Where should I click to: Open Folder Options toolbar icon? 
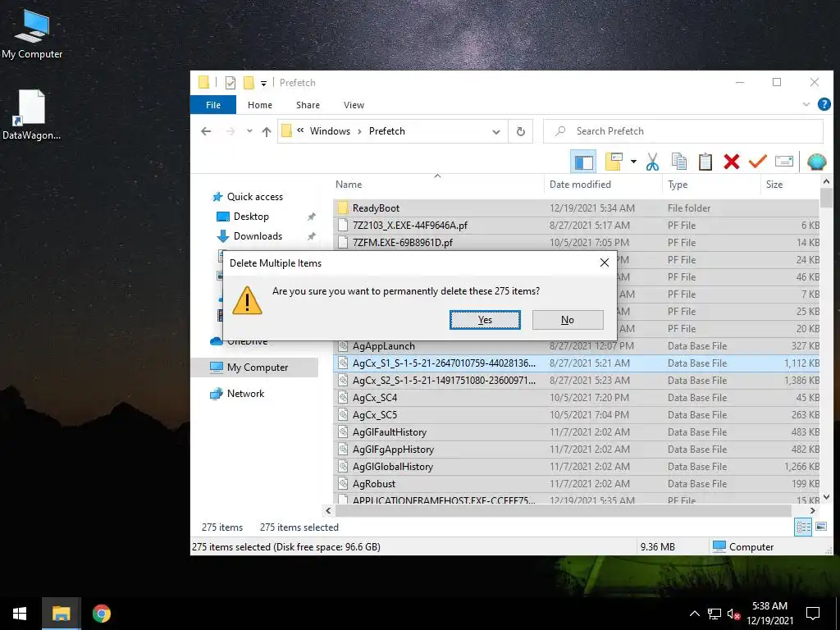(x=614, y=162)
